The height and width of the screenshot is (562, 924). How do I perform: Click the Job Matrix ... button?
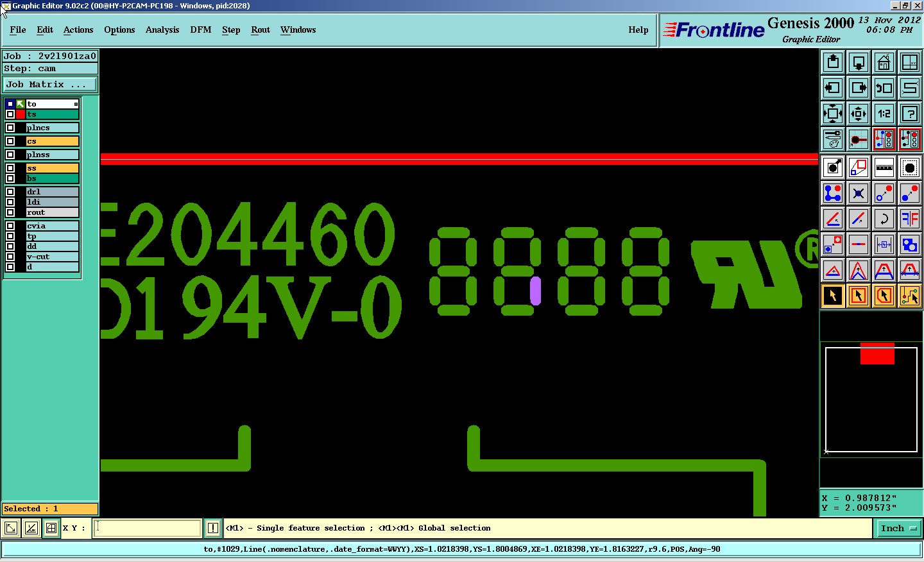[x=50, y=84]
